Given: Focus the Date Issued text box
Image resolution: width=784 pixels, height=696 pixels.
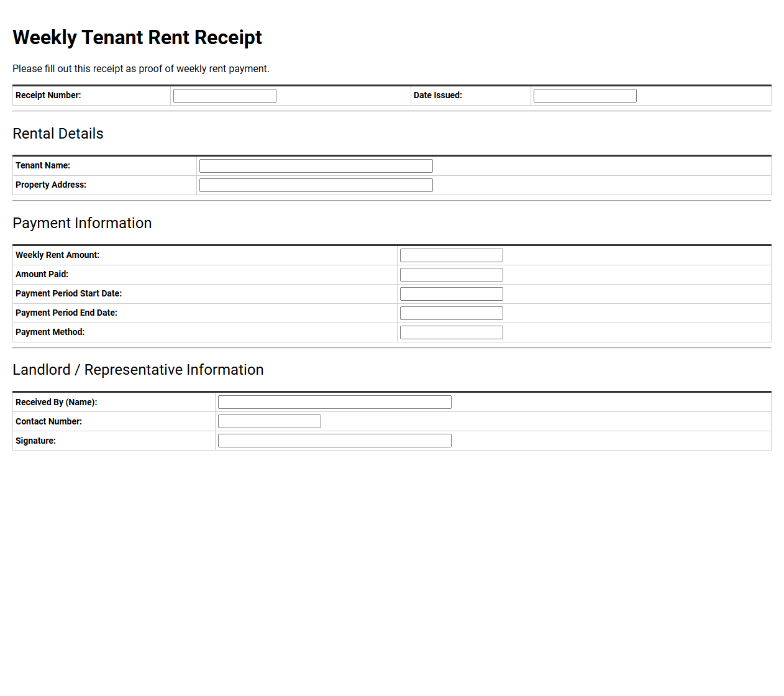Looking at the screenshot, I should (585, 96).
